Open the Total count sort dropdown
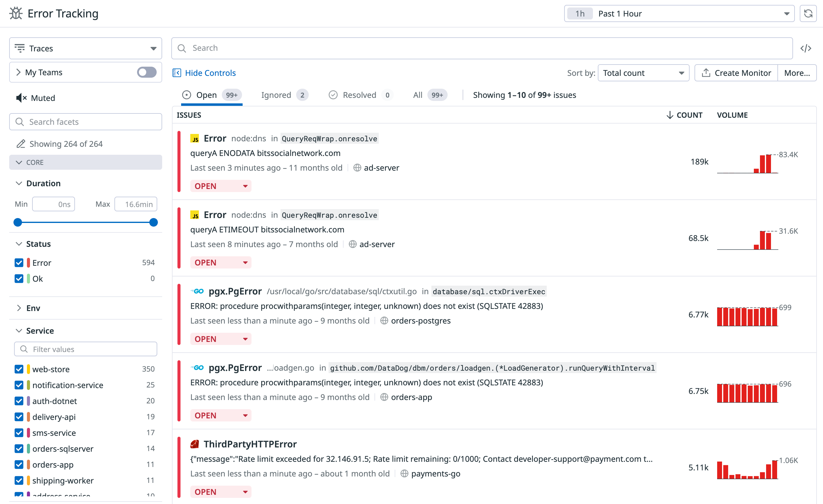The width and height of the screenshot is (823, 504). (x=643, y=73)
